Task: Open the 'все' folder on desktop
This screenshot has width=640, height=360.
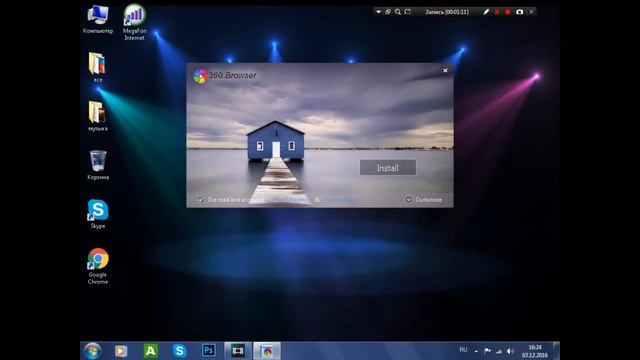Action: [x=98, y=67]
